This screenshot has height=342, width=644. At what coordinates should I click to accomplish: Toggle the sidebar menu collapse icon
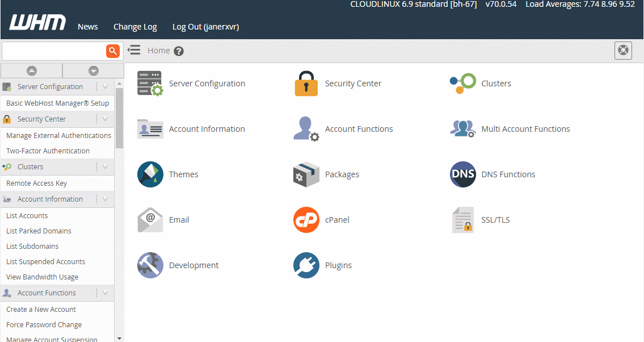(x=134, y=50)
